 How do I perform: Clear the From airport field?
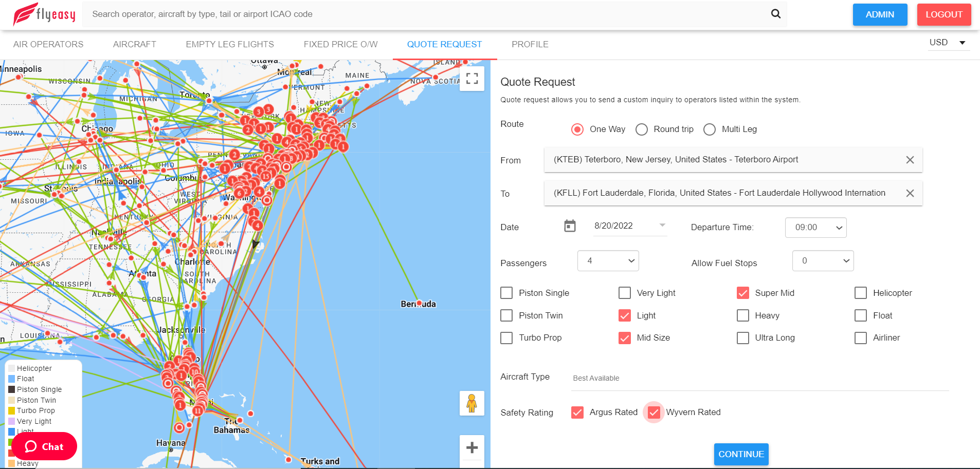tap(910, 160)
